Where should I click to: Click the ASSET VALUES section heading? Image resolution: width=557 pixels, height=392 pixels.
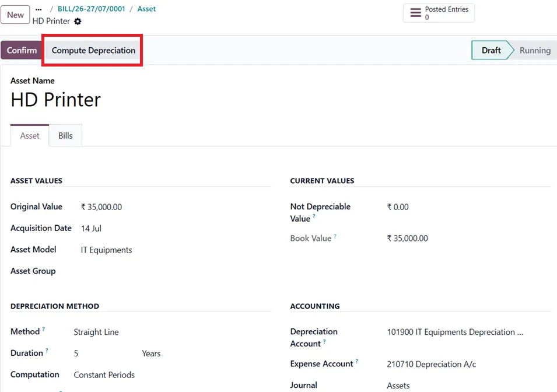coord(36,181)
